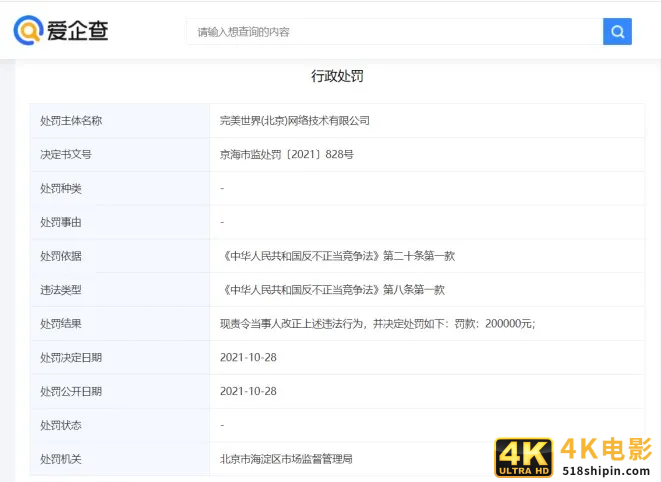Focus the 请输入想查询的内容 search field

coord(395,32)
